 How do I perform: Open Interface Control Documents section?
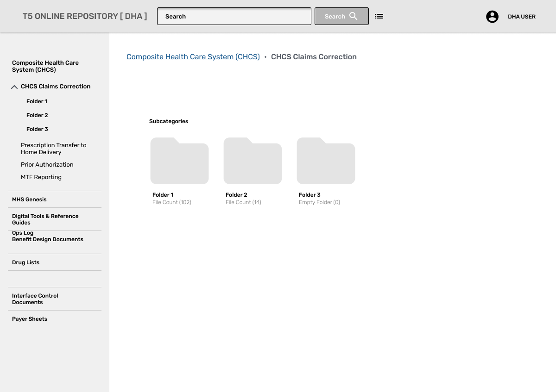point(35,299)
